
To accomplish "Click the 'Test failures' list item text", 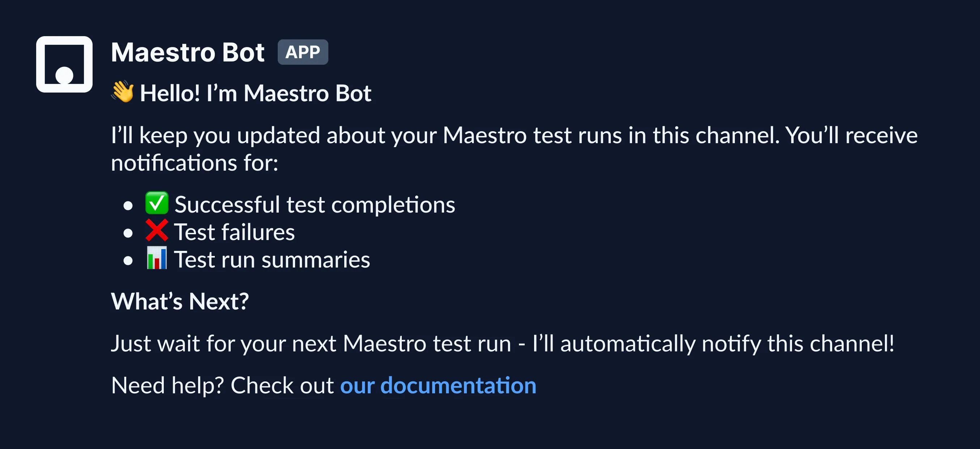I will [234, 232].
